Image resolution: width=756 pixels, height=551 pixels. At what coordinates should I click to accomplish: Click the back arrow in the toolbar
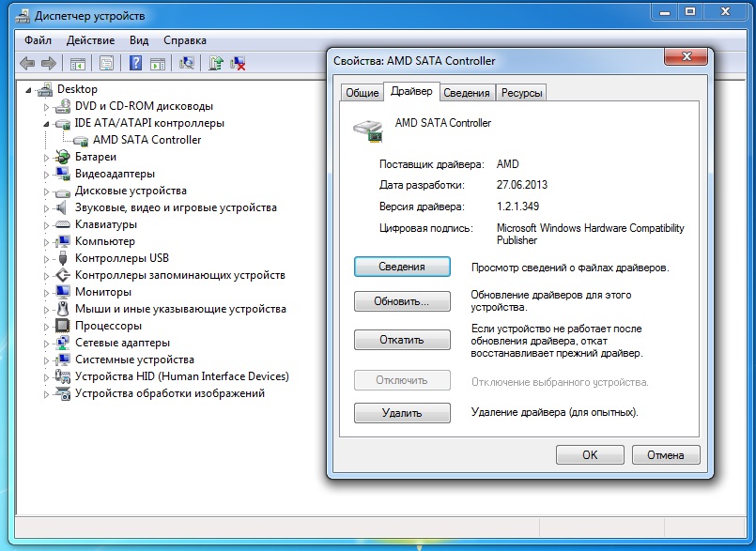click(x=27, y=63)
